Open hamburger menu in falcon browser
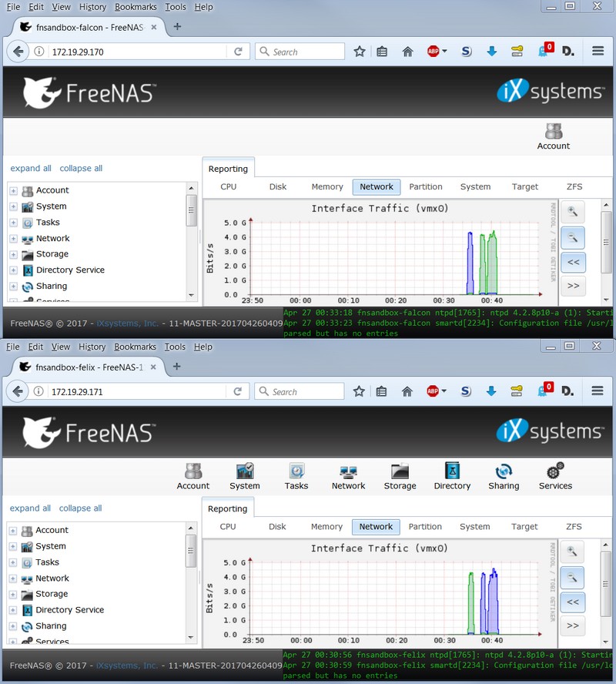616x684 pixels. (598, 51)
